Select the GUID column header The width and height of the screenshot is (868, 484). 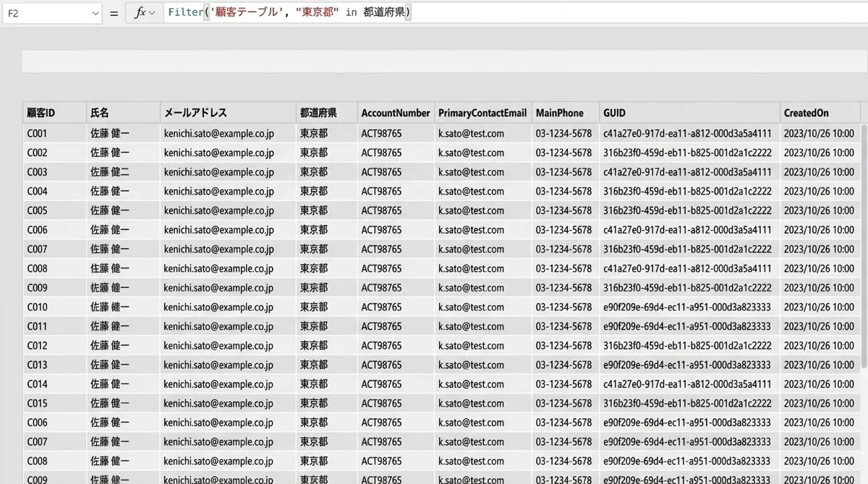[x=689, y=113]
